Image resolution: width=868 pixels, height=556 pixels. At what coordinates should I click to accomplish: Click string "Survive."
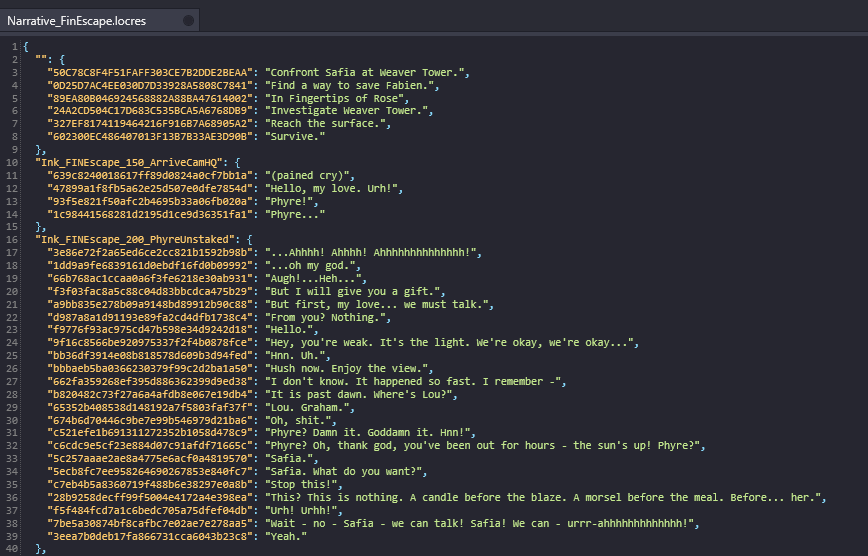click(294, 136)
